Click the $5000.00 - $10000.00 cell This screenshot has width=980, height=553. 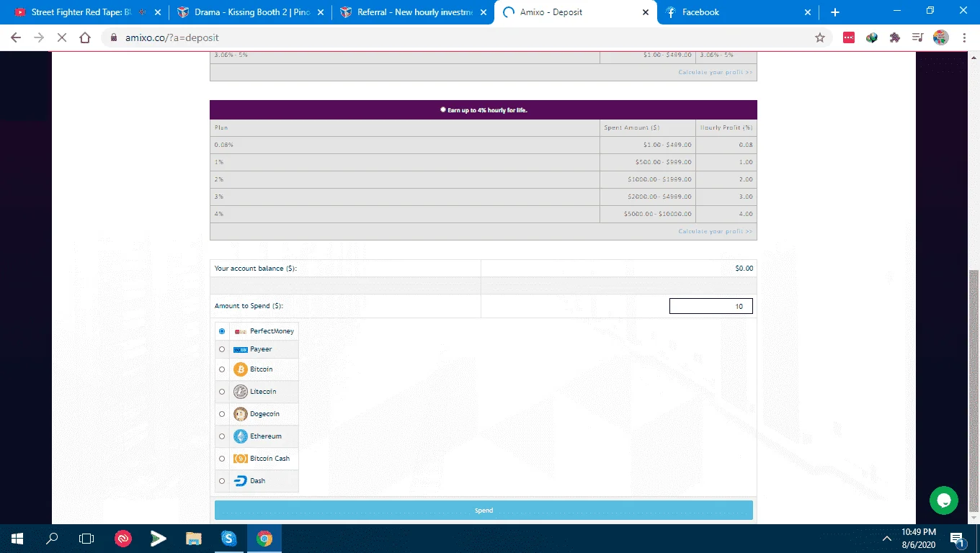coord(648,214)
